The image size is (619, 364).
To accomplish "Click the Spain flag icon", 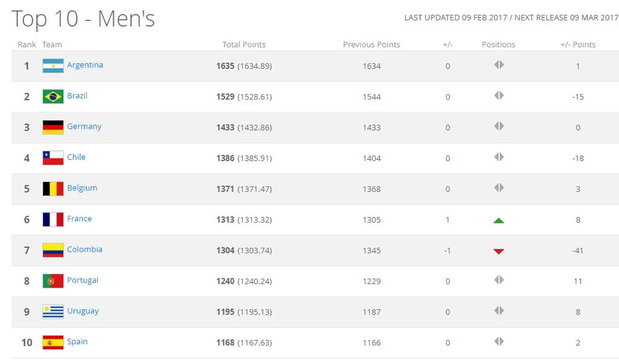I will click(53, 342).
